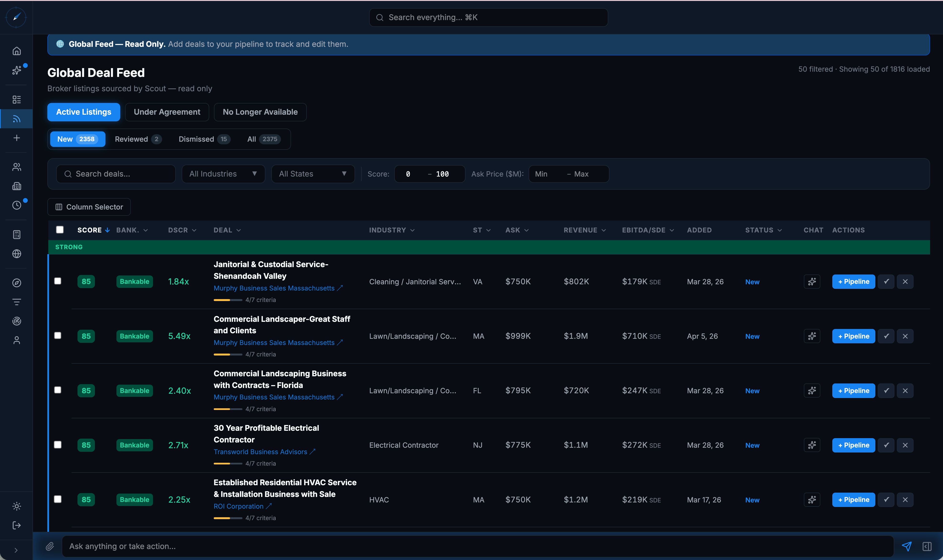Open the AI sparkle action for the HVAC deal

[812, 499]
